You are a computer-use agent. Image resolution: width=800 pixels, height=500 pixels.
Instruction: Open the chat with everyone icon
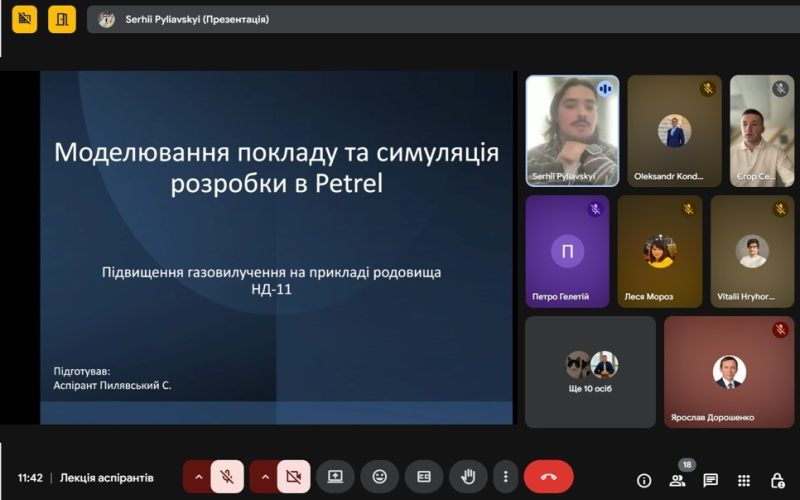[x=710, y=480]
